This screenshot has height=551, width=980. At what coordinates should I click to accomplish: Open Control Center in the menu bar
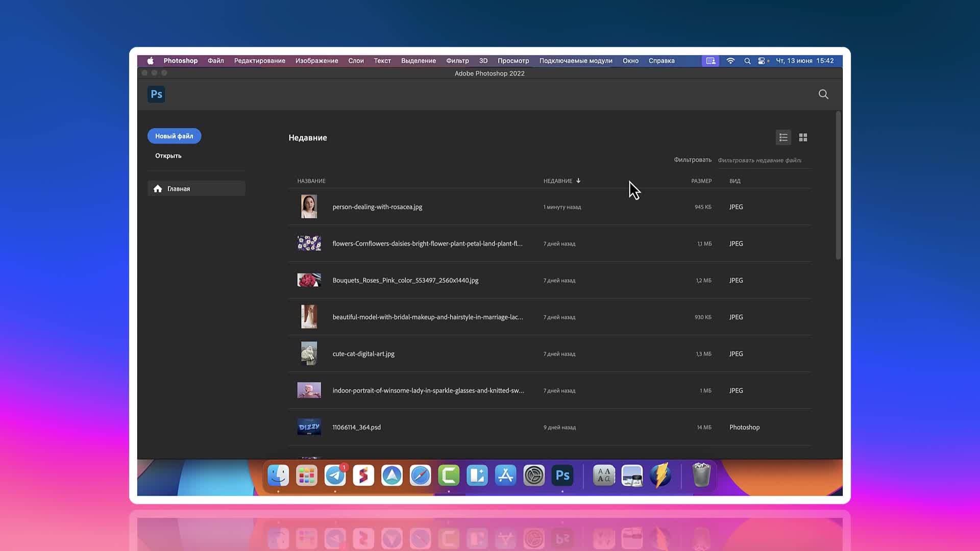pyautogui.click(x=762, y=61)
